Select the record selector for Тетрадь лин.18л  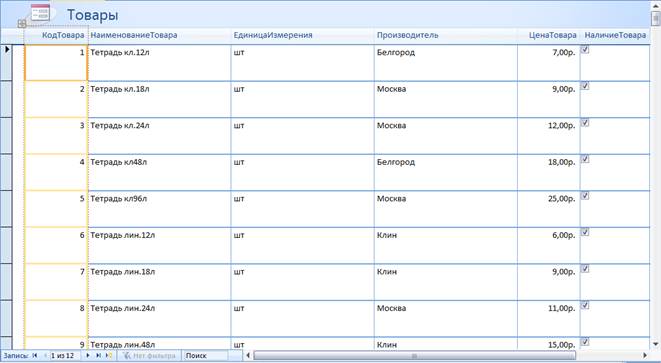[6, 282]
